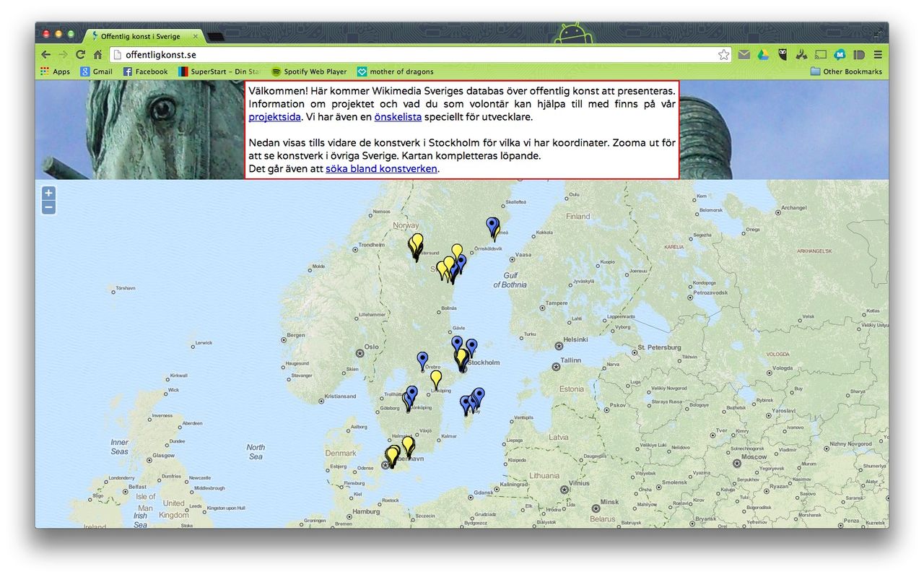Open the Google Drive extension
The image size is (924, 577).
tap(763, 54)
